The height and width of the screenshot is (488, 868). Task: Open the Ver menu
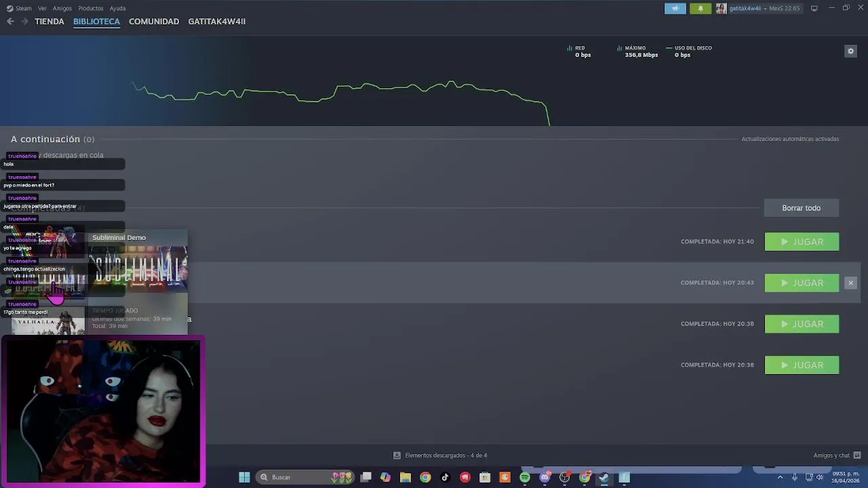[42, 8]
